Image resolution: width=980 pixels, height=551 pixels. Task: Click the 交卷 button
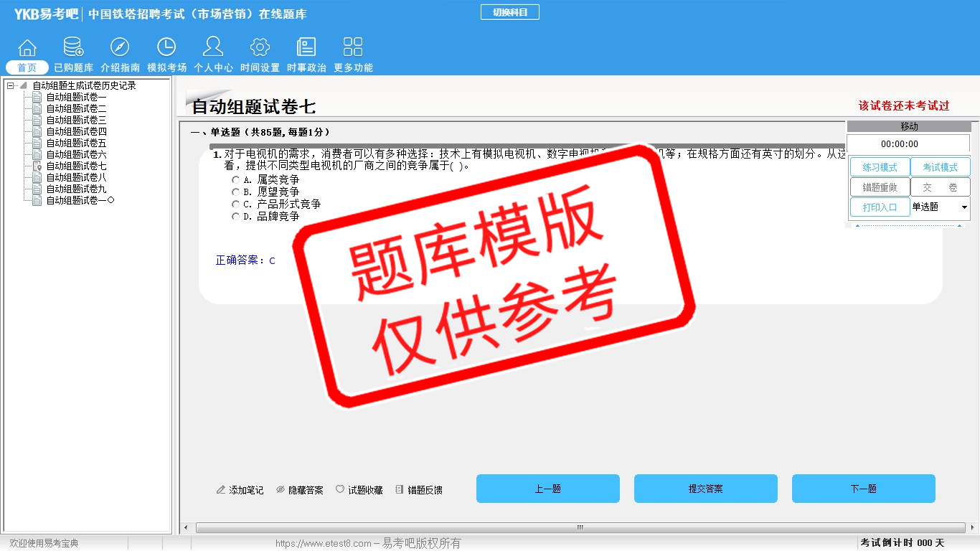(941, 187)
